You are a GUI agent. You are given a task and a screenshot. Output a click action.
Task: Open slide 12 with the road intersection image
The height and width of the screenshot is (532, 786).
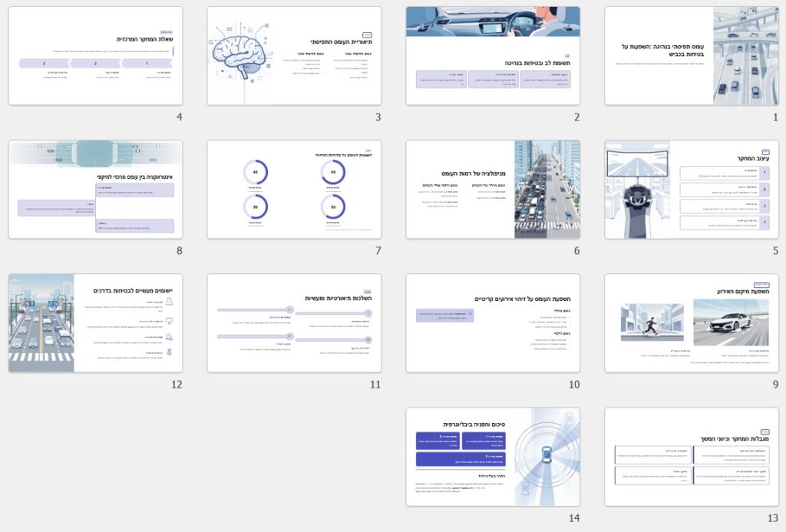tap(95, 322)
